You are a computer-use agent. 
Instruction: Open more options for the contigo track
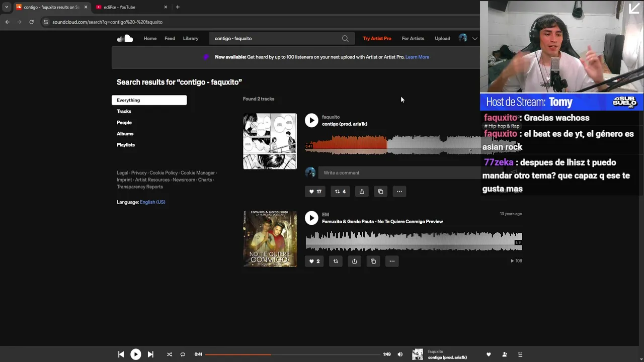[x=399, y=192]
